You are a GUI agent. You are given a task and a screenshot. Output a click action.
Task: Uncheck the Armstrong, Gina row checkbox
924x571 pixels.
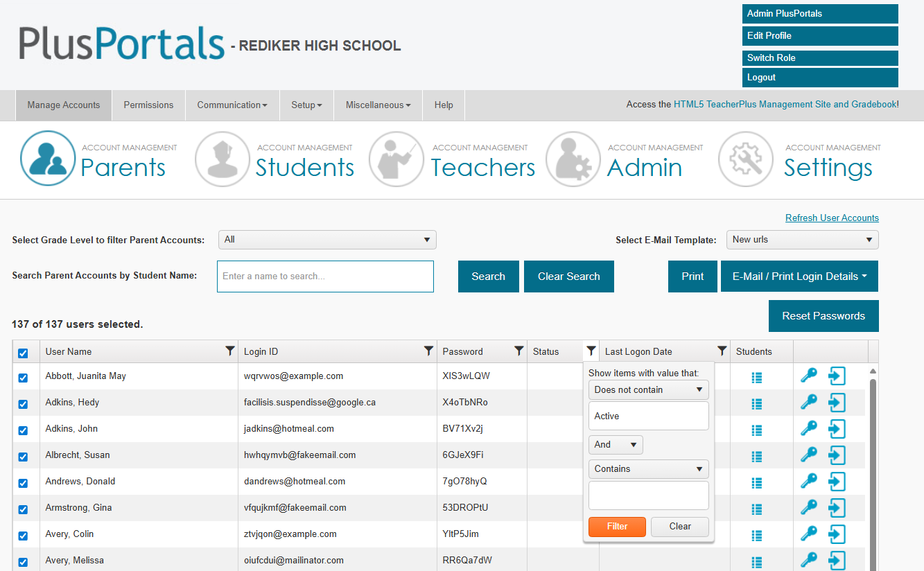pyautogui.click(x=23, y=509)
